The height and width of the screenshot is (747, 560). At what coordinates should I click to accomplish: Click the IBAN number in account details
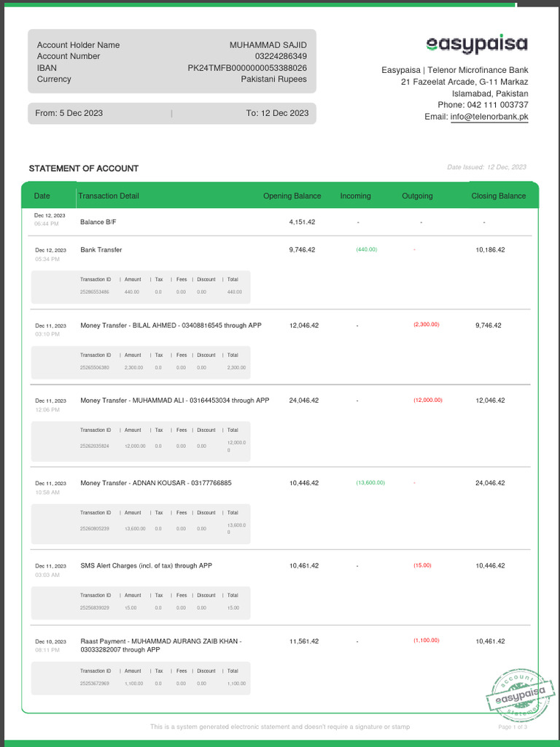pos(247,68)
